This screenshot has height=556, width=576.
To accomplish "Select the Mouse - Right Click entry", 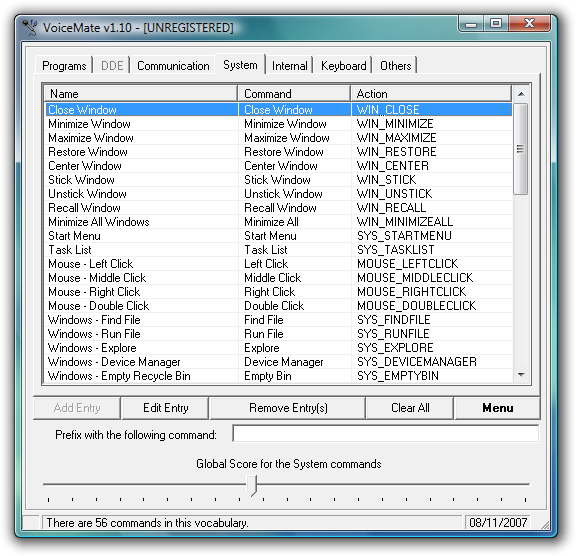I will (94, 292).
